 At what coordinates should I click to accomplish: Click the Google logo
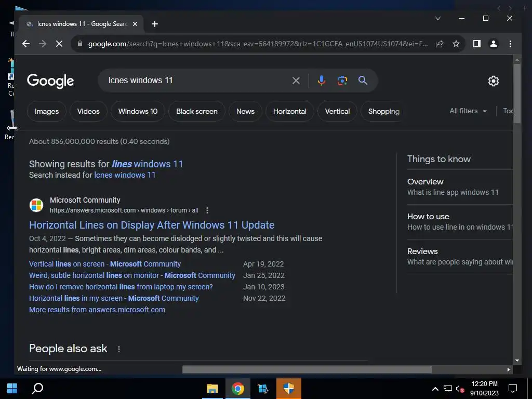click(50, 81)
